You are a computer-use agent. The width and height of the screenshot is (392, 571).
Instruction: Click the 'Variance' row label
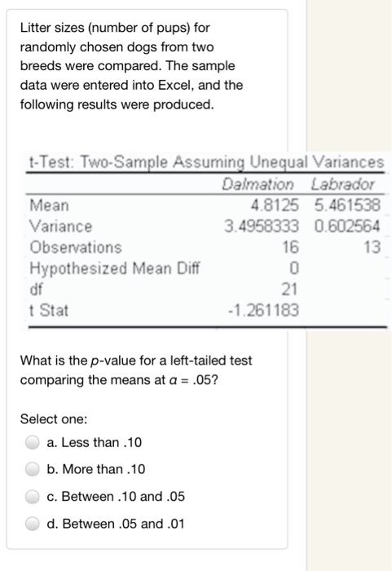[61, 226]
